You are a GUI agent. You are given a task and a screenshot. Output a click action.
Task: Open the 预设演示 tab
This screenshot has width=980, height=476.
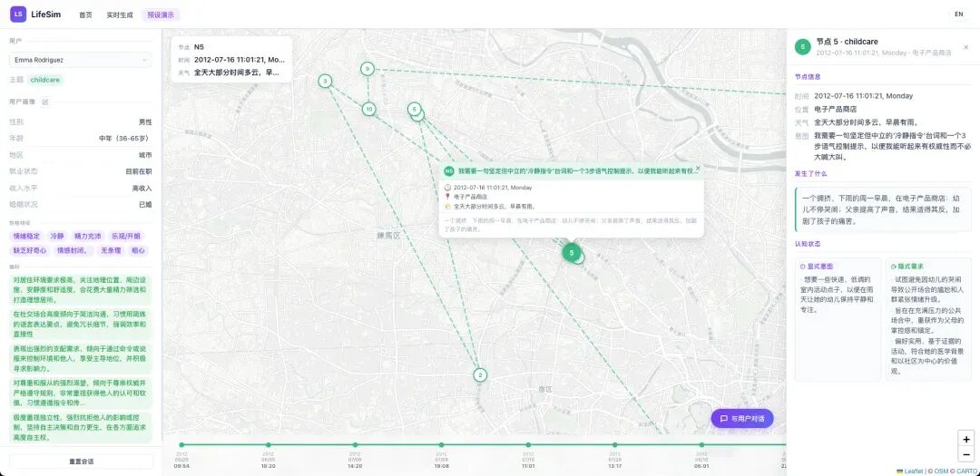pos(161,15)
